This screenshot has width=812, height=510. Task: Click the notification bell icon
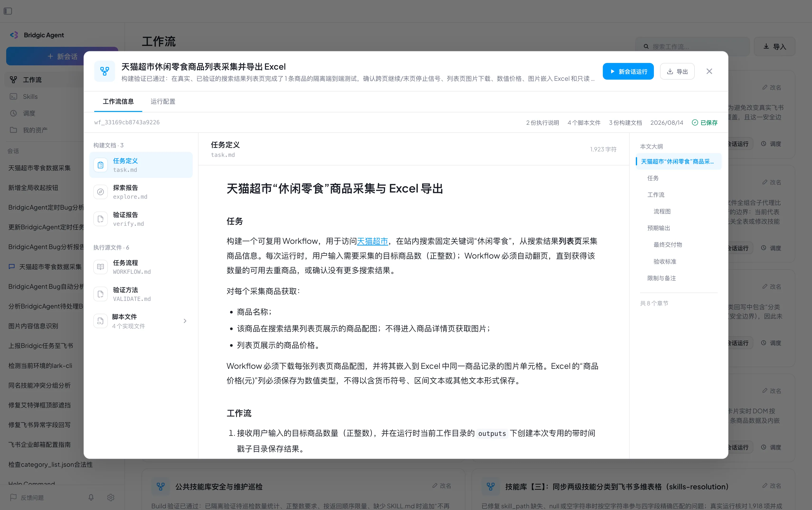(91, 497)
